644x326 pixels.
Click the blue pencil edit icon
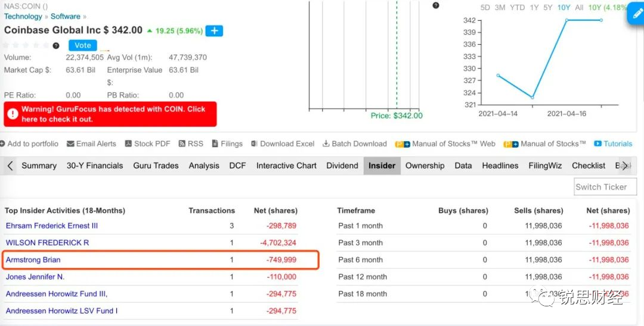(636, 15)
